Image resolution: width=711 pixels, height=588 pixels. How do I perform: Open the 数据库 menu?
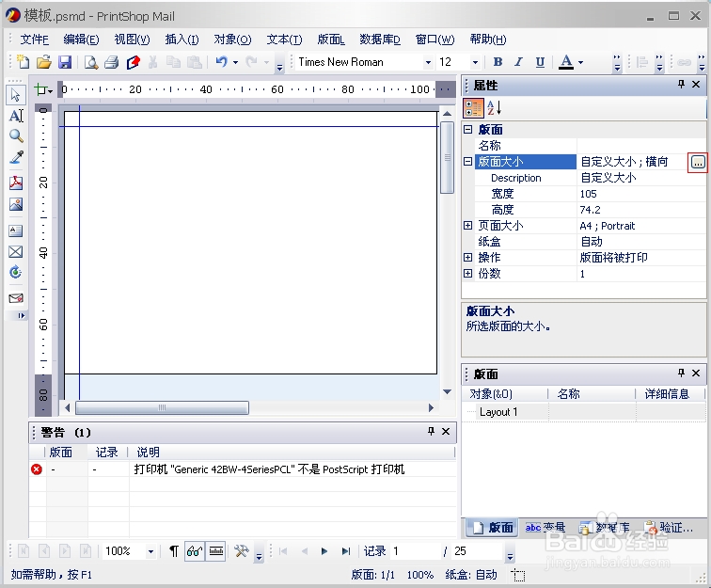click(380, 40)
